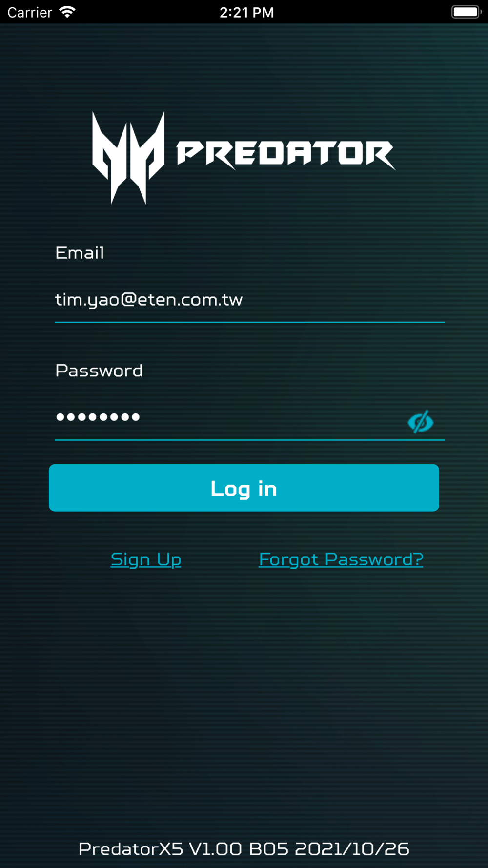Toggle password visibility with the eye icon
This screenshot has height=868, width=488.
coord(421,421)
